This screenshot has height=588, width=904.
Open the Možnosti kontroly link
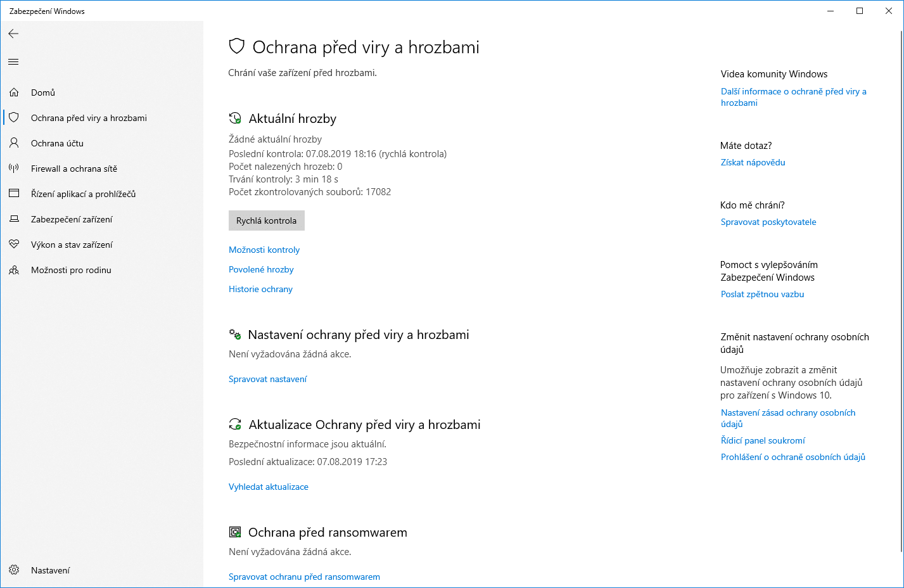[264, 250]
